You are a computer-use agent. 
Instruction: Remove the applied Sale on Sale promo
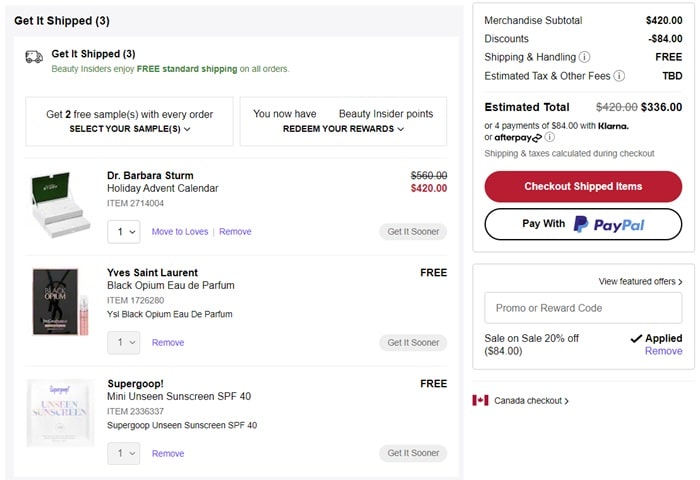663,351
